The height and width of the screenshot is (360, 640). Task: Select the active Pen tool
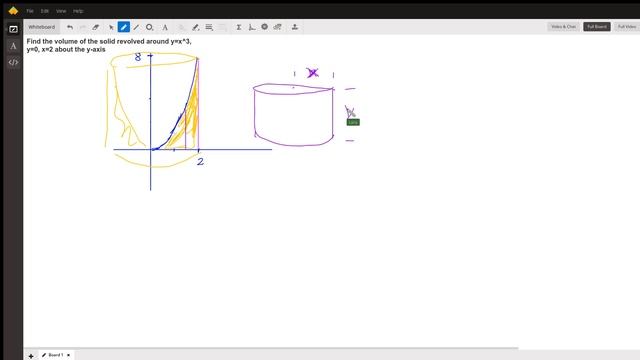[124, 27]
